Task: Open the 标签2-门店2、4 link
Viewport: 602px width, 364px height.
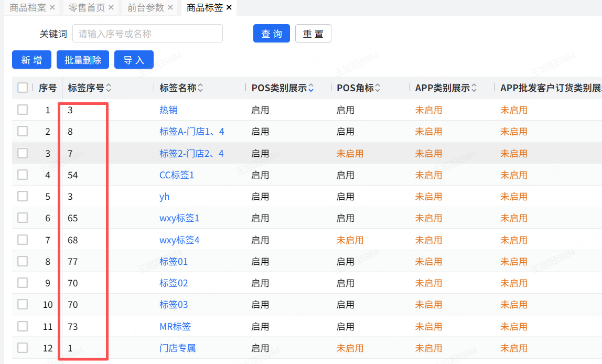Action: click(x=191, y=154)
